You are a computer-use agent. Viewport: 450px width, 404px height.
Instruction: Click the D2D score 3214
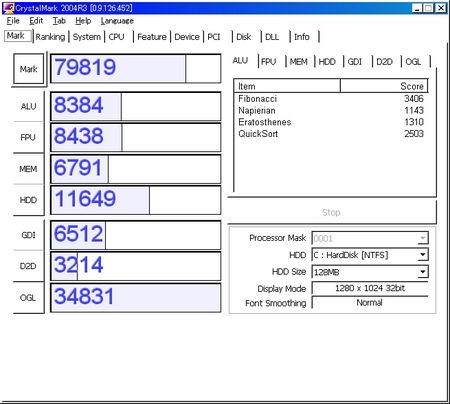136,266
